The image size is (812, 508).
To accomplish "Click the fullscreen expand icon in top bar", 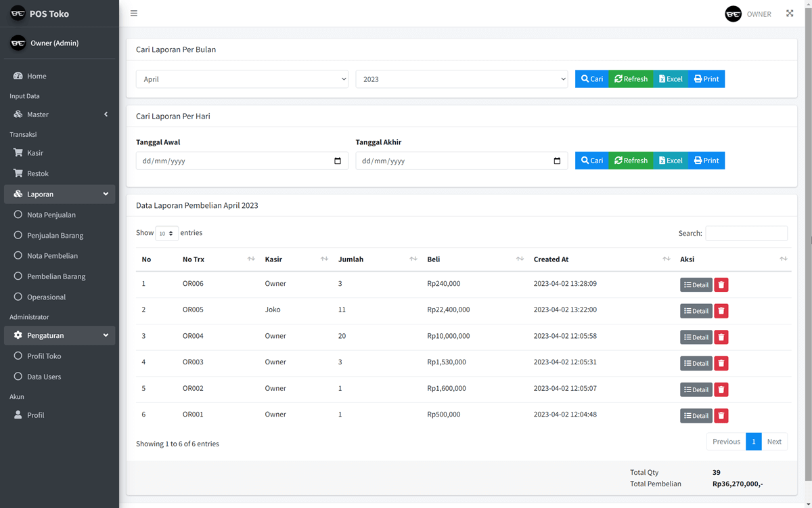I will 790,13.
